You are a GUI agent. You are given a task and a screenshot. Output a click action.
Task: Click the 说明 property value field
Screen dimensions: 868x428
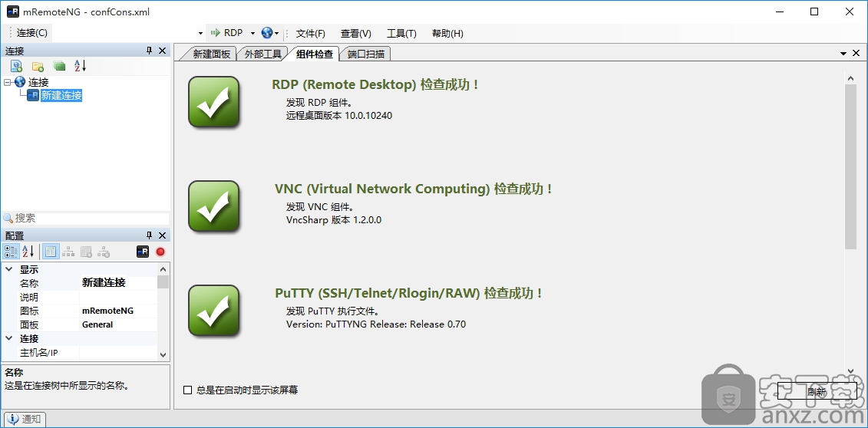[118, 297]
